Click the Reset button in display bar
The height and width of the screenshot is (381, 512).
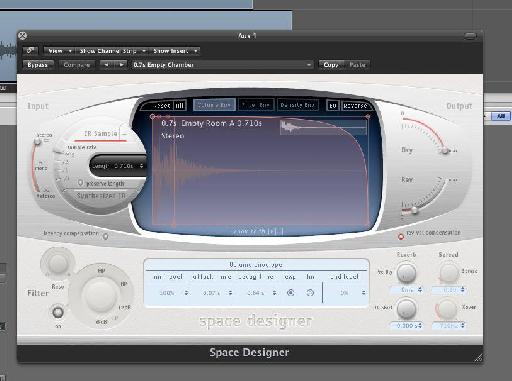pos(158,105)
